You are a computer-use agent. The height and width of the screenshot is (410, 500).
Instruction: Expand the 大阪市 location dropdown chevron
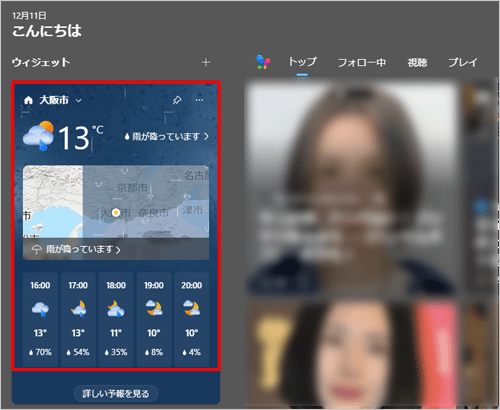click(79, 100)
